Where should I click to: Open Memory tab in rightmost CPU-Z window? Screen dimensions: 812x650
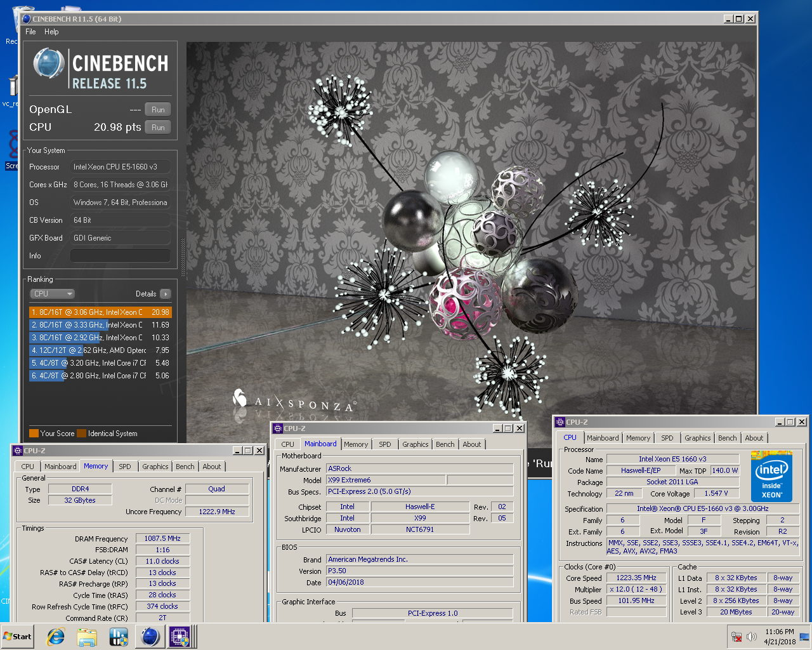click(638, 438)
